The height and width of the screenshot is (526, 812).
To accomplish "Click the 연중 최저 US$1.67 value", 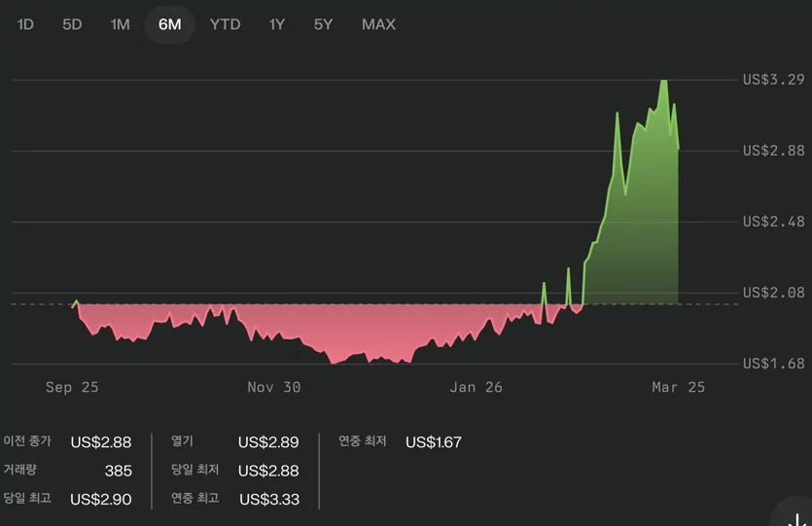I will point(434,442).
